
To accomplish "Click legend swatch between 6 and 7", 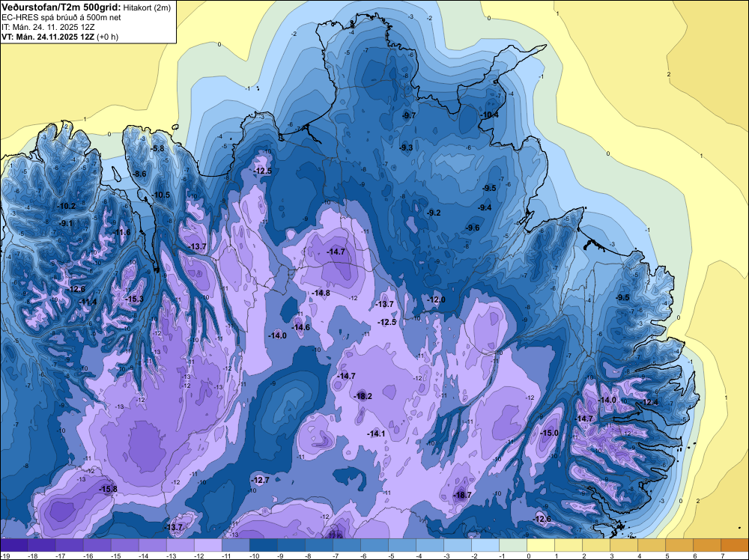I will (707, 545).
